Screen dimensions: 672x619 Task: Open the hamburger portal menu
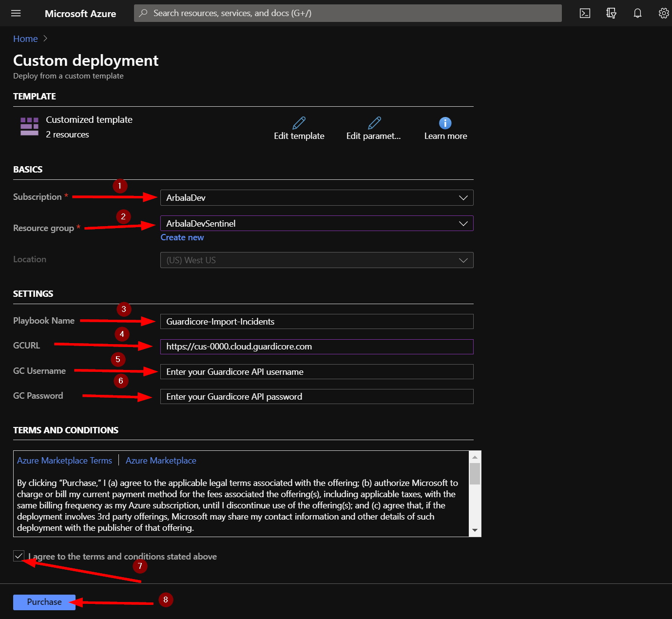[16, 13]
